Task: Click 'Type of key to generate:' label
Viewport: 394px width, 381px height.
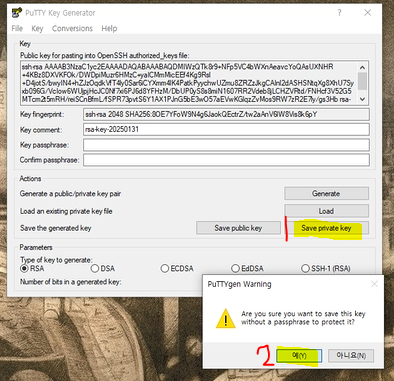Action: (56, 260)
